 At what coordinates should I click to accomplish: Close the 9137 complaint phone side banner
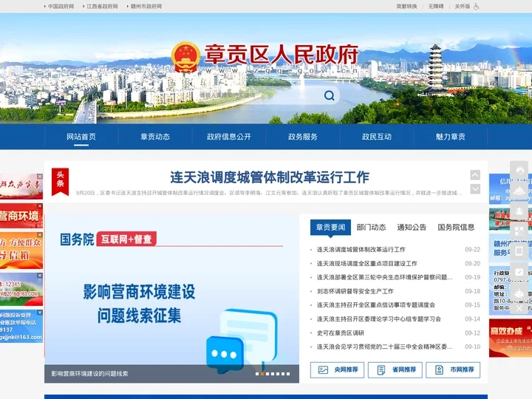[x=40, y=312]
